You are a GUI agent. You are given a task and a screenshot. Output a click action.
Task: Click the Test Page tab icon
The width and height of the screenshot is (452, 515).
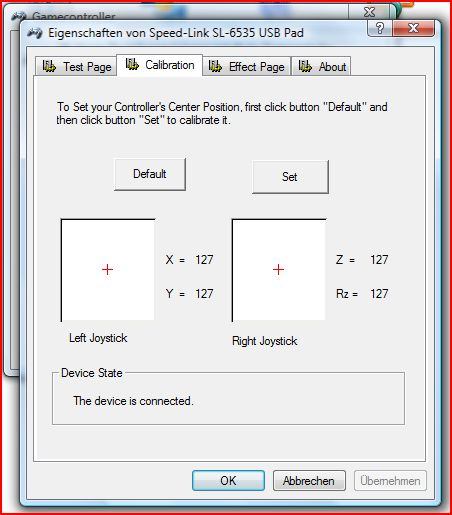(49, 66)
